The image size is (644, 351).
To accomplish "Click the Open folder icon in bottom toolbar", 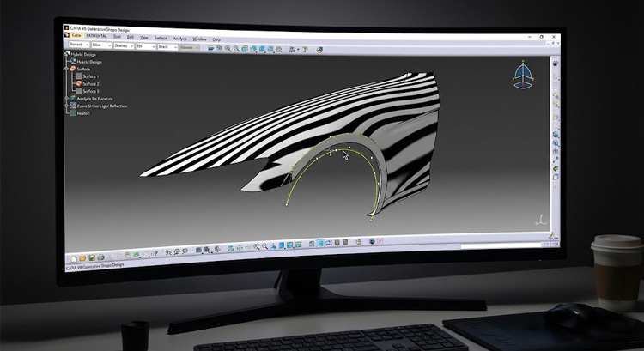I will (83, 257).
